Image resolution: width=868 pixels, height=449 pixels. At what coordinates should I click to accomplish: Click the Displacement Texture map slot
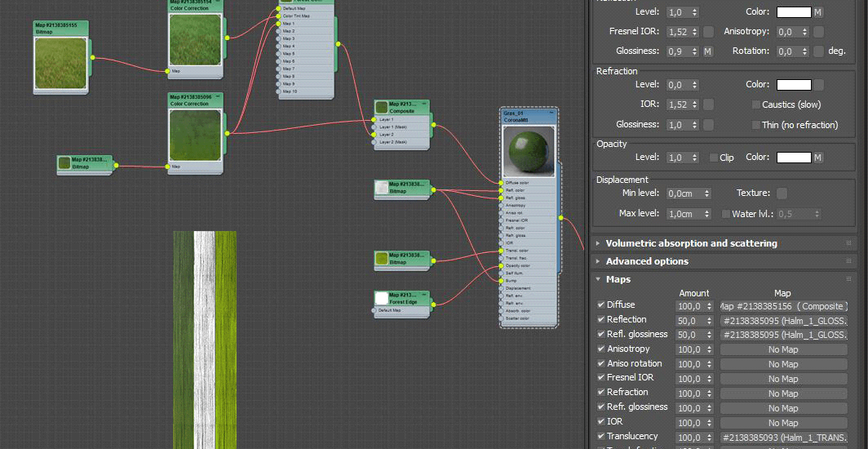click(x=782, y=193)
